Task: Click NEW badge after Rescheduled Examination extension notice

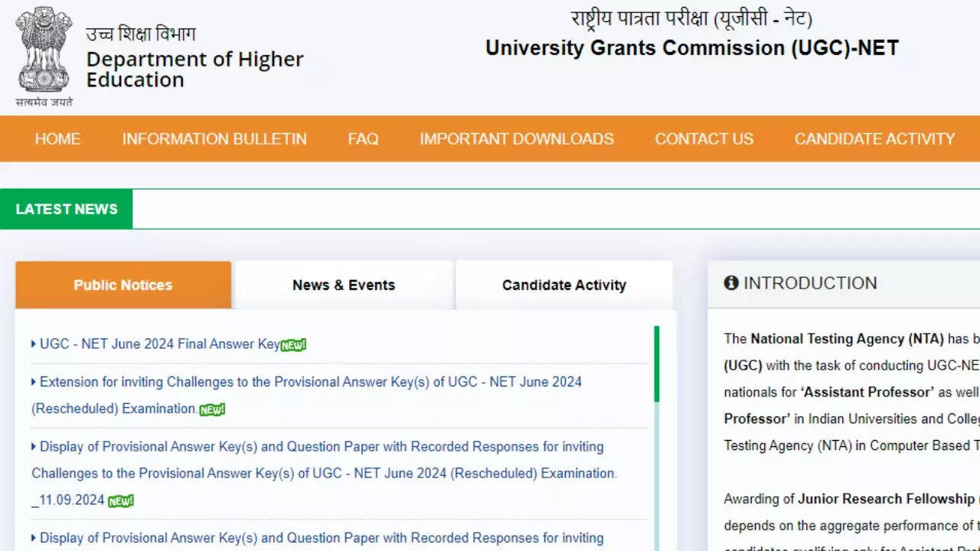Action: click(212, 410)
